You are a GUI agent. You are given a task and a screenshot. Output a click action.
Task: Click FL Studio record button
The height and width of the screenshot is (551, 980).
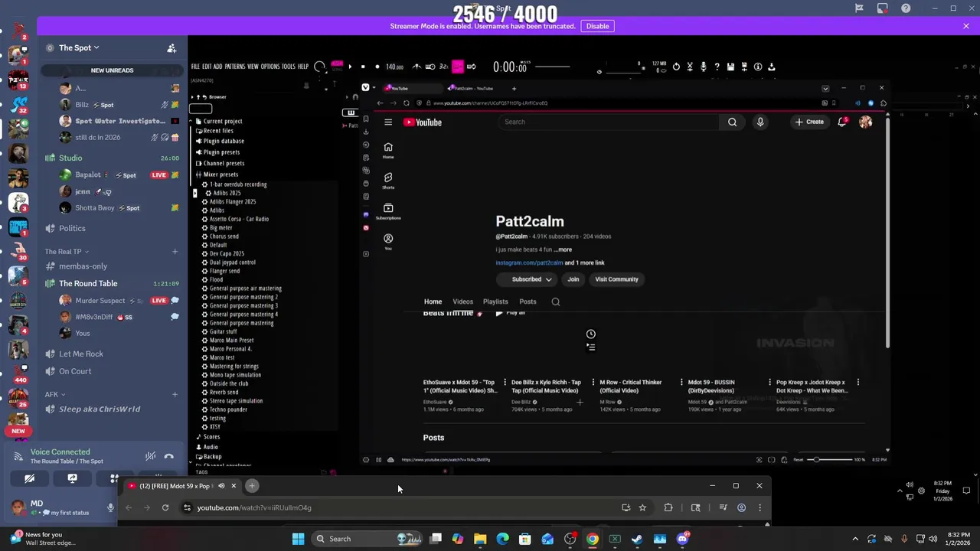click(x=377, y=67)
